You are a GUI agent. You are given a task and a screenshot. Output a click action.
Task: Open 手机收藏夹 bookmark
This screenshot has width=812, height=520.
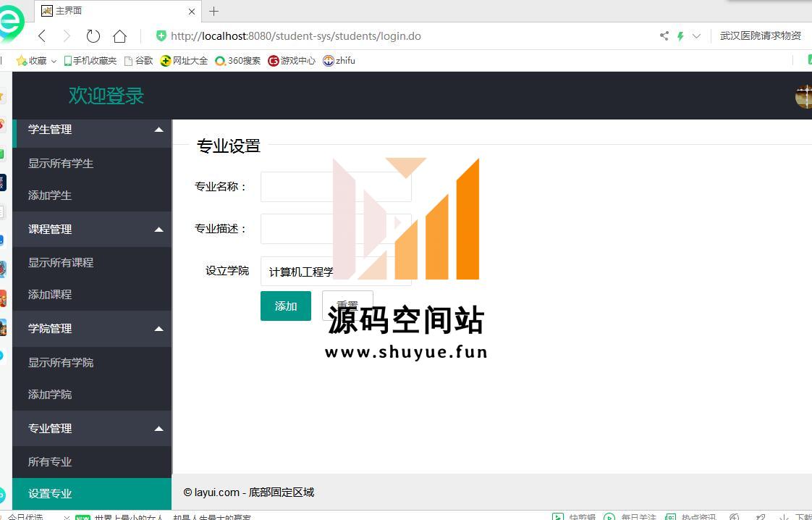(90, 61)
